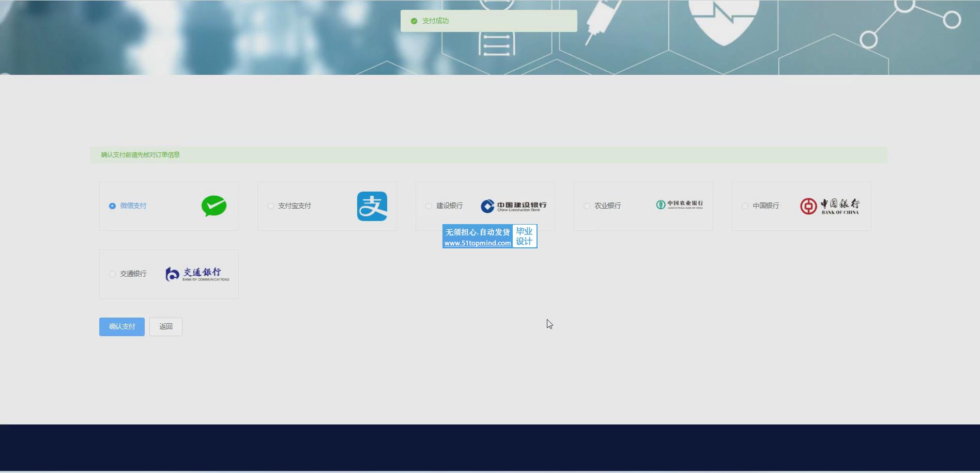Click the 返回 button
The image size is (980, 473).
pos(166,327)
